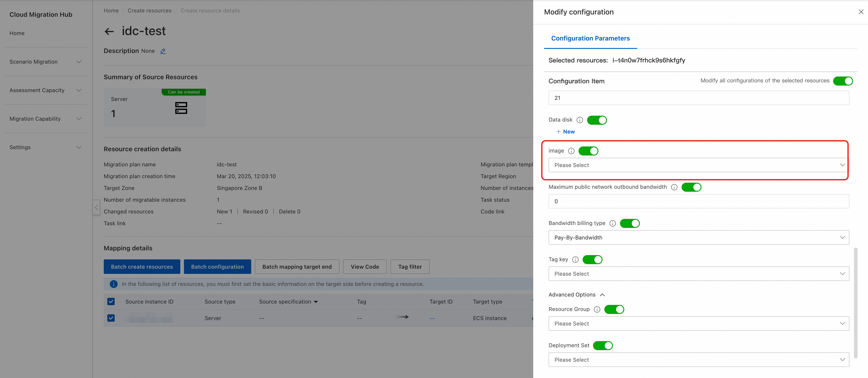Screen dimensions: 868x378
Task: Uncheck the Source instance ID header checkbox
Action: point(111,301)
